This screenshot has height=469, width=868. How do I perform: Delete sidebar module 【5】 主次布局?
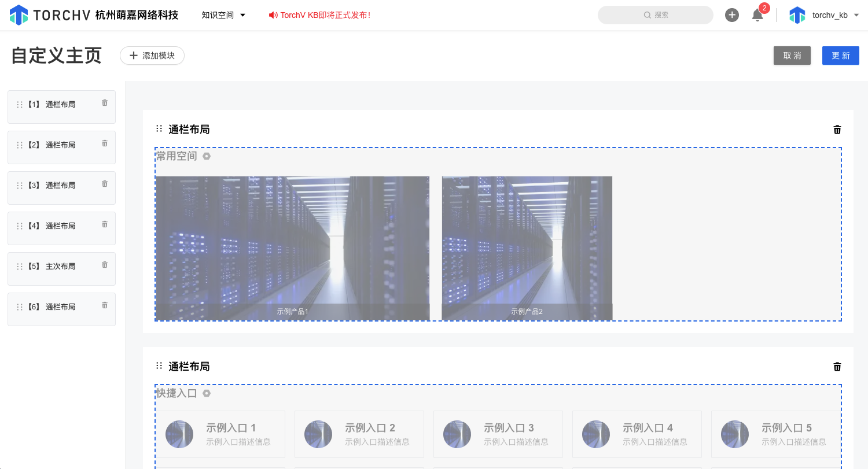[x=105, y=264]
